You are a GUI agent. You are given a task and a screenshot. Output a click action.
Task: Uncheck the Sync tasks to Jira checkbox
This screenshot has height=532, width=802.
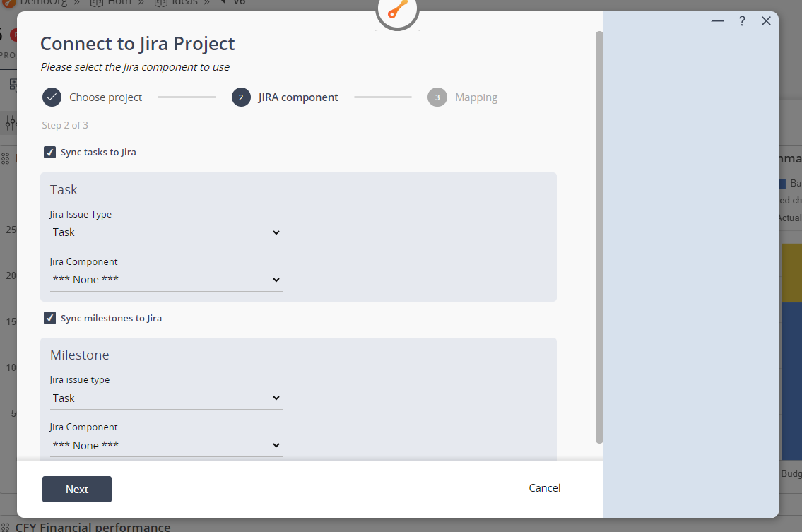click(49, 153)
